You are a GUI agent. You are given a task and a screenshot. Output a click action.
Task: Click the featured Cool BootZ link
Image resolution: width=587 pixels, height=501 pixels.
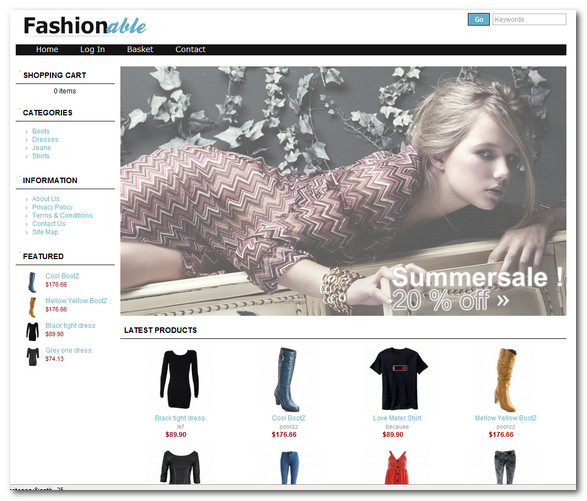(x=62, y=276)
